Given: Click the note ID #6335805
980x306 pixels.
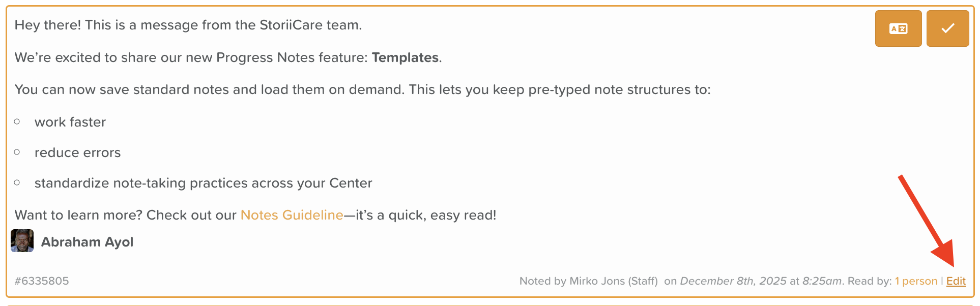Looking at the screenshot, I should click(42, 281).
